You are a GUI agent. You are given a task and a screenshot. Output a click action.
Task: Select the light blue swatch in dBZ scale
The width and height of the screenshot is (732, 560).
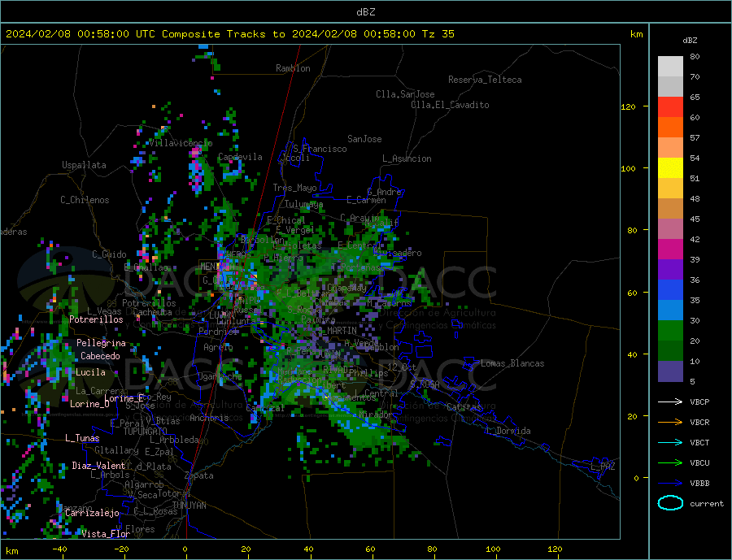point(670,310)
